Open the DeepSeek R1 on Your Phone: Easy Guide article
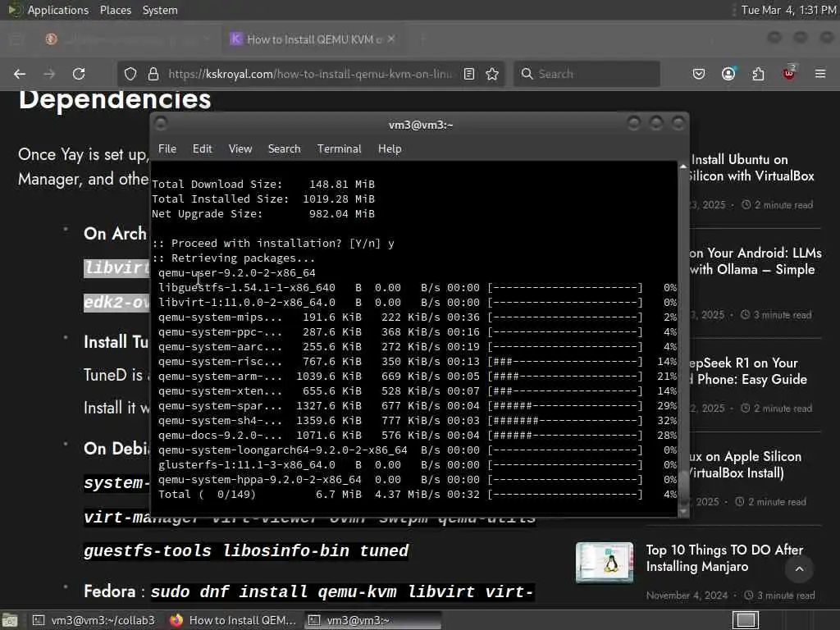This screenshot has height=630, width=840. (x=748, y=371)
